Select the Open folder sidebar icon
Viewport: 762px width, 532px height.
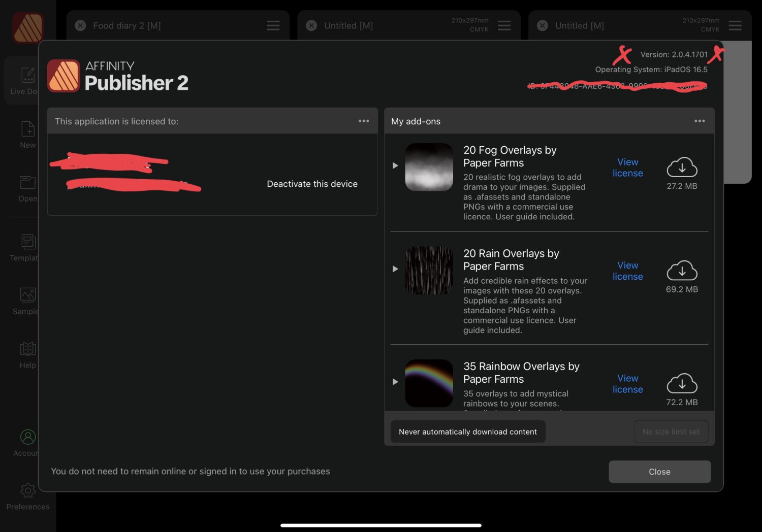(x=28, y=182)
